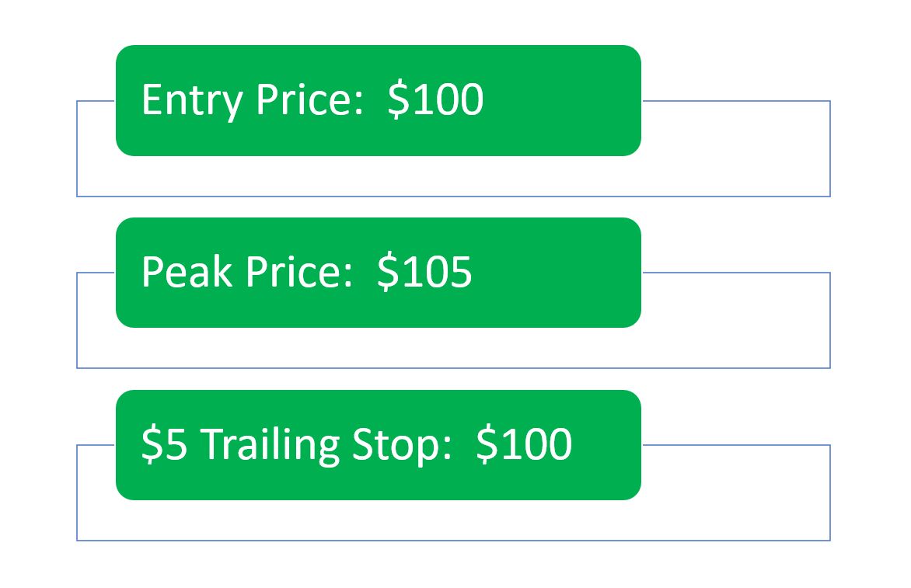This screenshot has height=588, width=911.
Task: Click the $100 value beside Trailing Stop
Action: pyautogui.click(x=524, y=444)
